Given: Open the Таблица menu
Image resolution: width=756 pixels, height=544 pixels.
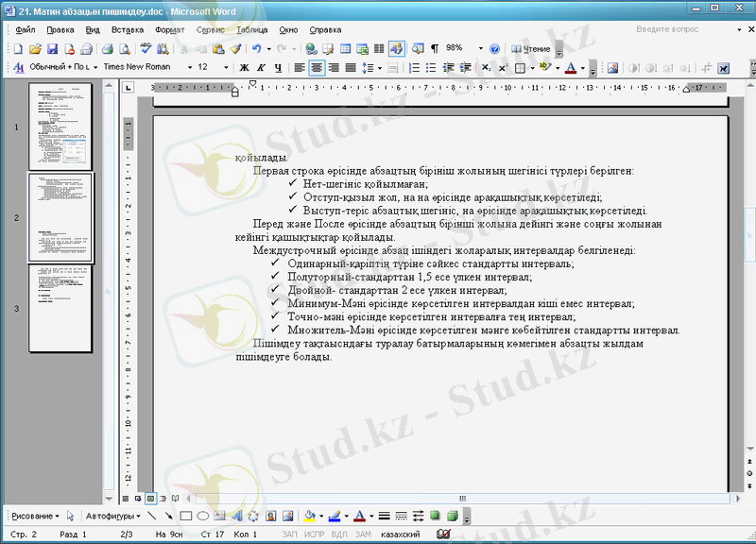Looking at the screenshot, I should pos(251,30).
